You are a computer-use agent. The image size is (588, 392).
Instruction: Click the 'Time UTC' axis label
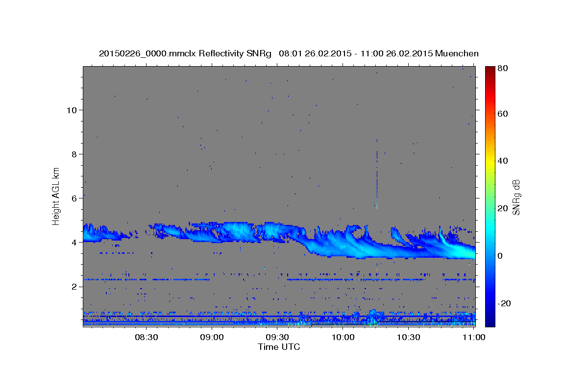pyautogui.click(x=279, y=347)
